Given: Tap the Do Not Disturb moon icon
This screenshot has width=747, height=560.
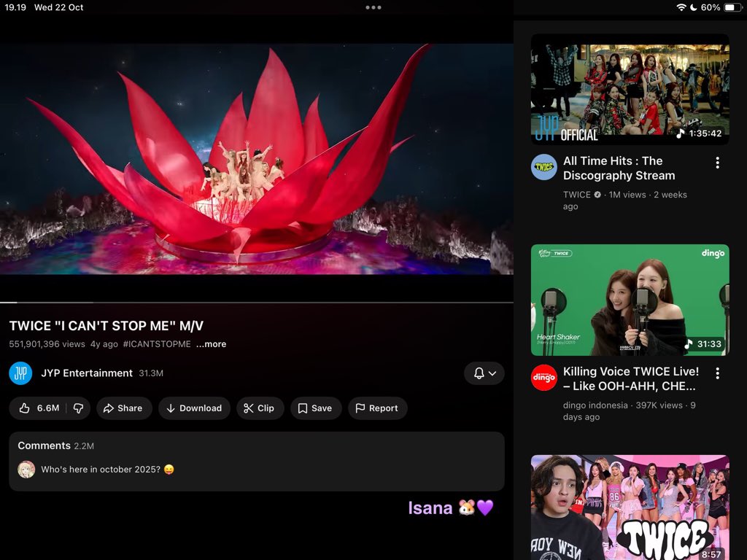Looking at the screenshot, I should pos(694,7).
